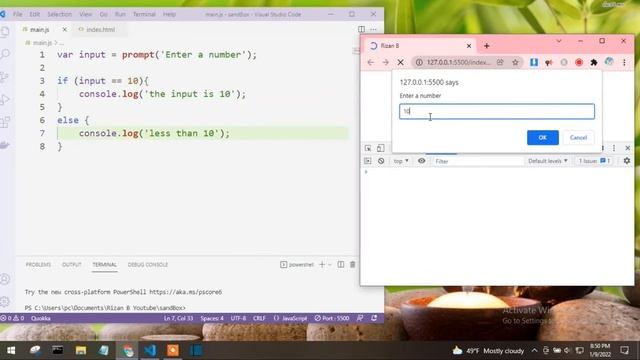This screenshot has height=360, width=640.
Task: Close the Rizan B browser tab
Action: click(469, 46)
